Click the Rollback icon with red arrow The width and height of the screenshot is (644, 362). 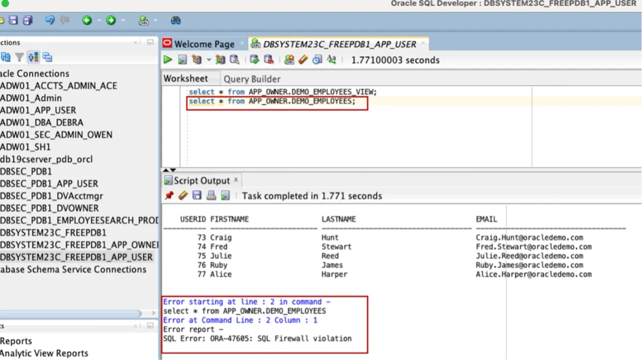point(269,60)
